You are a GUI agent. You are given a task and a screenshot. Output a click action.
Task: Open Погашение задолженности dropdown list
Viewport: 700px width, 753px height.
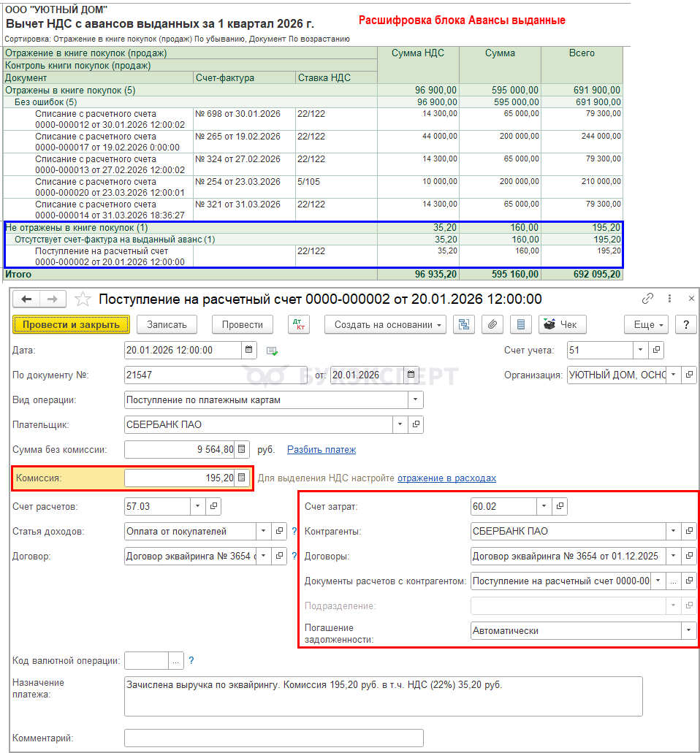click(689, 630)
